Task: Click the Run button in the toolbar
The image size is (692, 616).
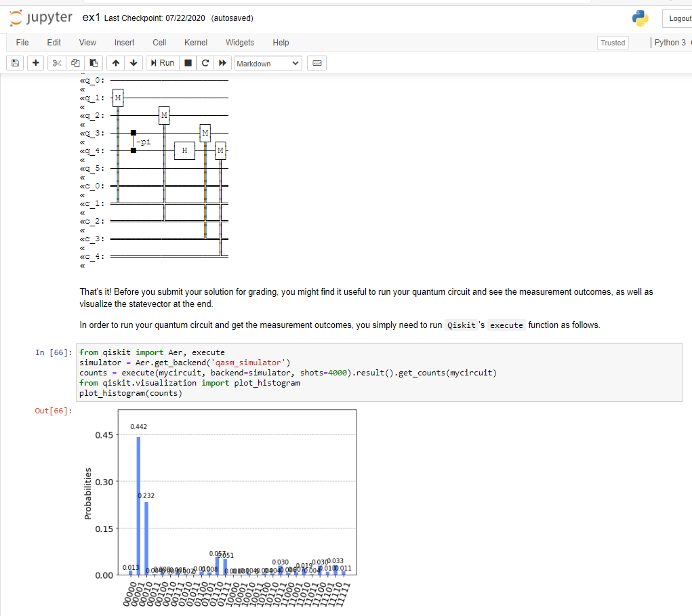Action: point(163,63)
